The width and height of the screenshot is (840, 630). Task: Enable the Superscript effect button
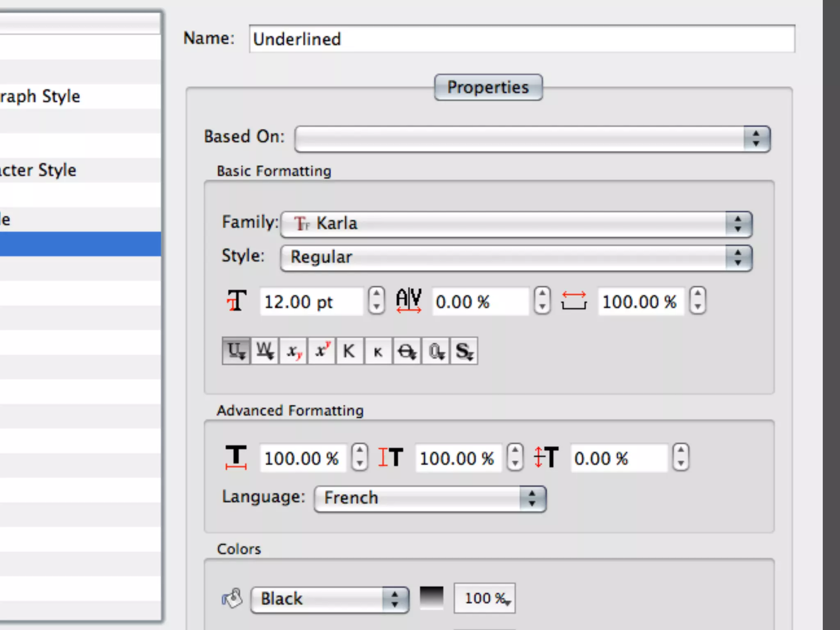[322, 351]
